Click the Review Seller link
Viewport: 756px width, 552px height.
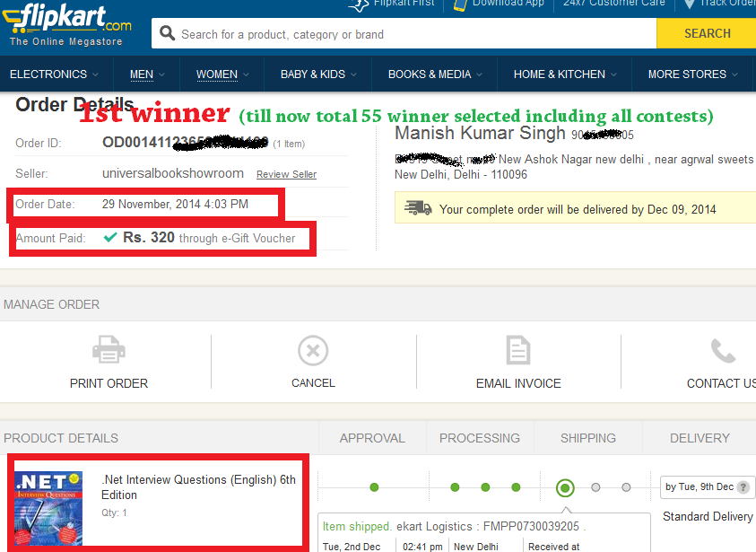point(286,174)
